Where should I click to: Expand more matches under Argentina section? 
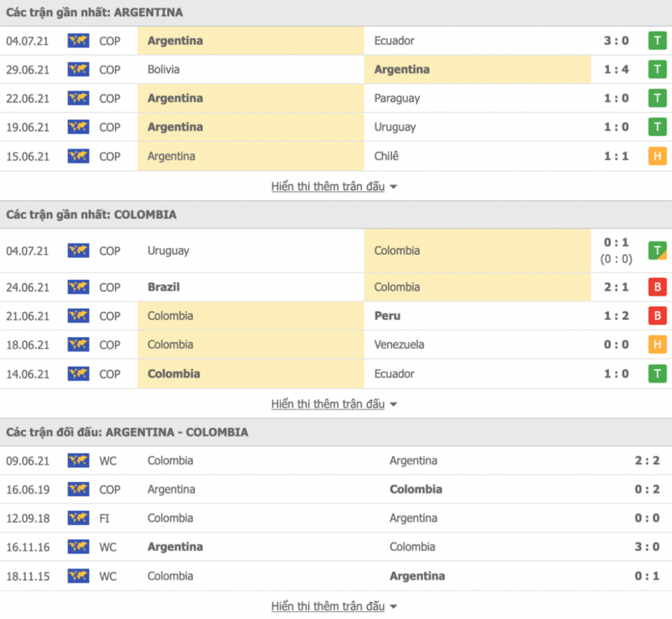click(x=334, y=186)
